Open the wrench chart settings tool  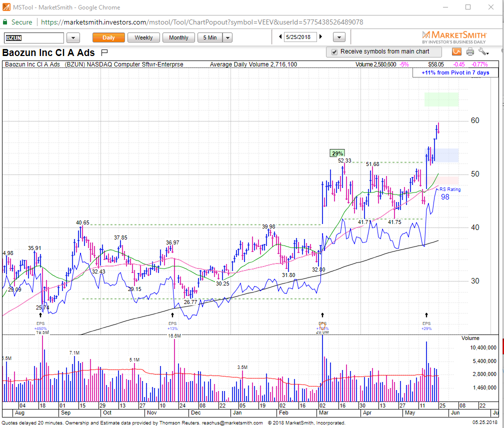(483, 51)
